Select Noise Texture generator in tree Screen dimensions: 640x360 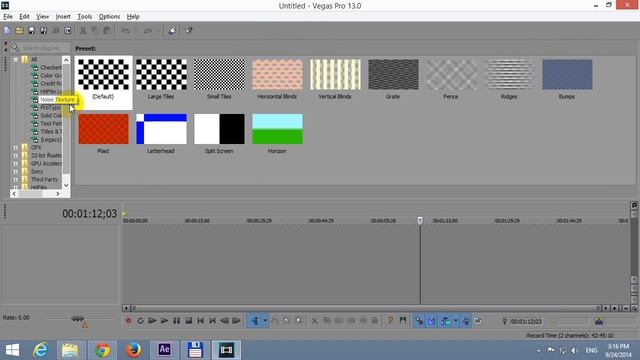57,100
